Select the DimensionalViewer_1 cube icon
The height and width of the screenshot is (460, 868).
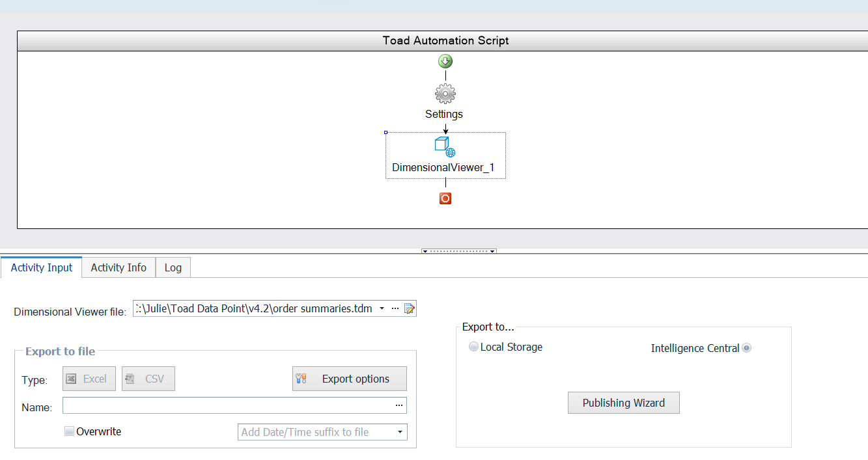(445, 147)
